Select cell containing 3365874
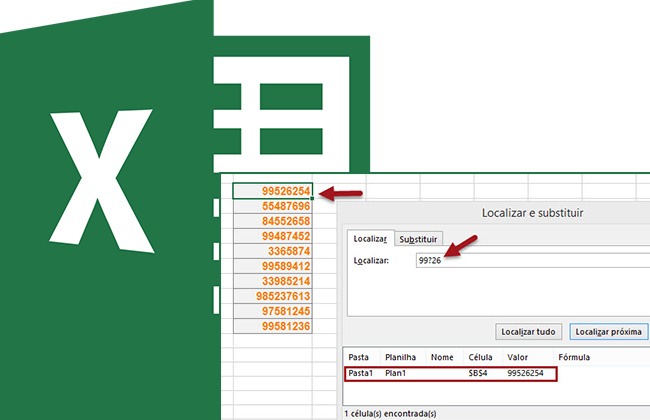The height and width of the screenshot is (420, 650). [273, 251]
